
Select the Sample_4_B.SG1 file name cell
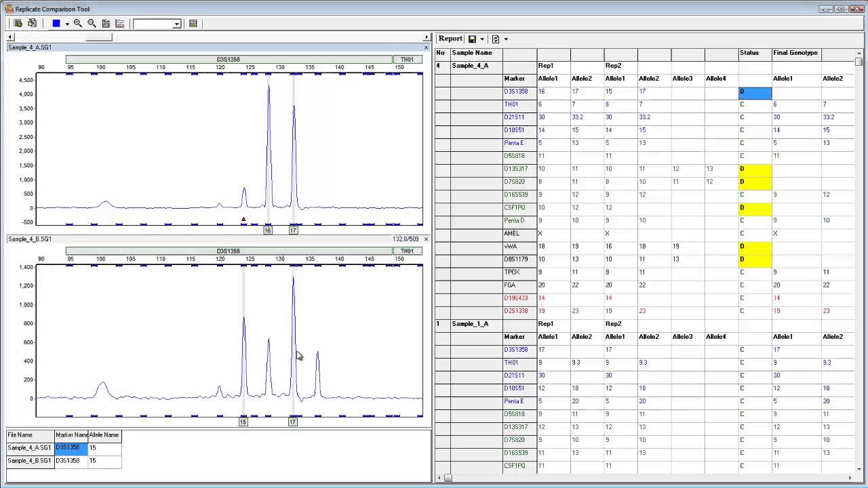(x=31, y=461)
